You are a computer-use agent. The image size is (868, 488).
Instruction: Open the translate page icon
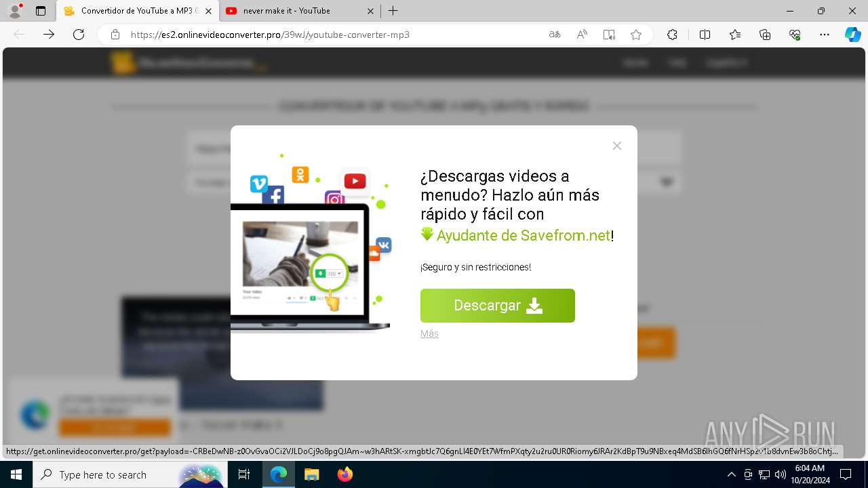click(x=555, y=35)
